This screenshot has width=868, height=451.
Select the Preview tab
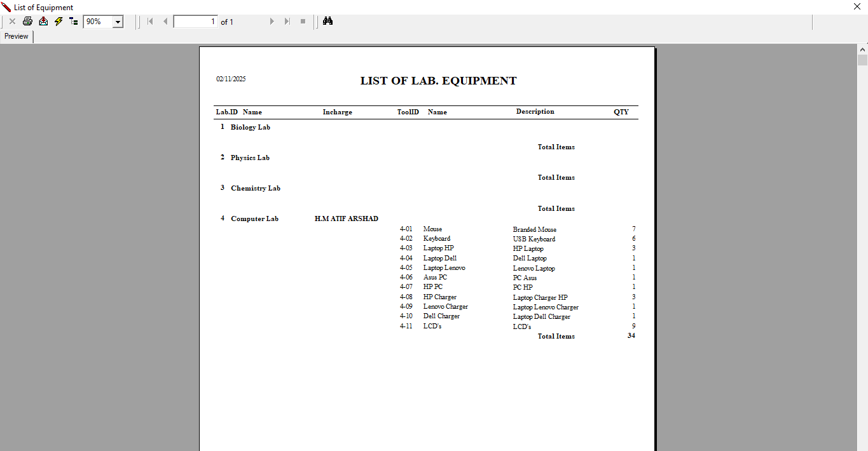click(x=17, y=37)
